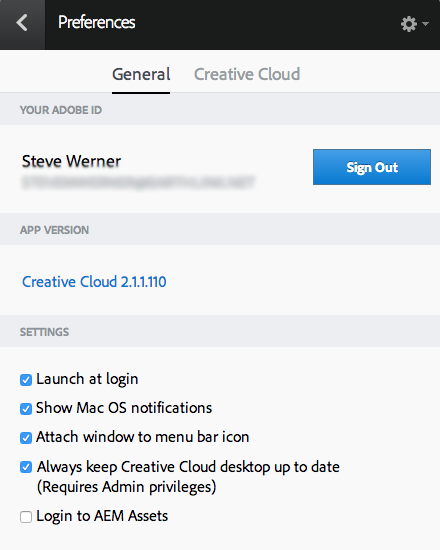Click the Requires Admin privileges note text

[x=126, y=487]
